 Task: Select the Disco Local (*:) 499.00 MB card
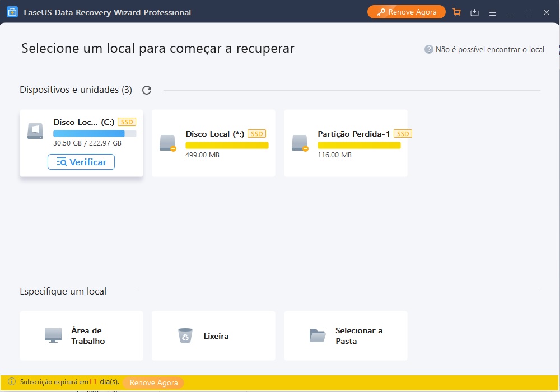pyautogui.click(x=213, y=143)
